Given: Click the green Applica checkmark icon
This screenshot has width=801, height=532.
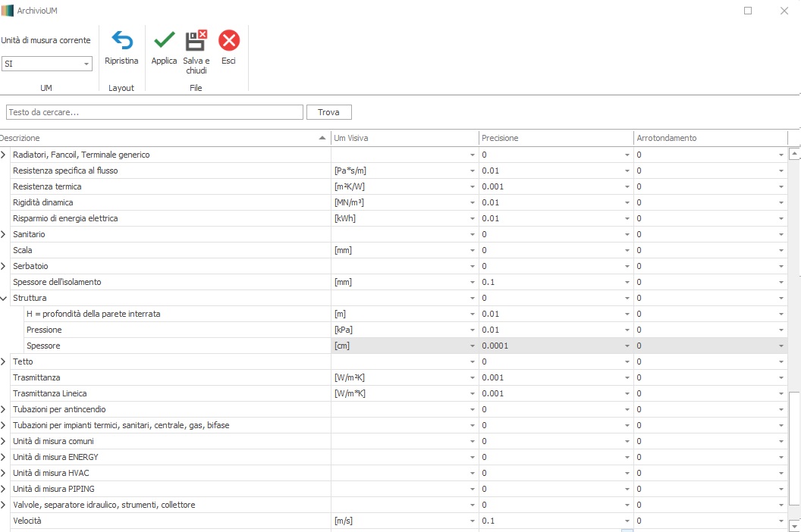Looking at the screenshot, I should click(x=164, y=40).
